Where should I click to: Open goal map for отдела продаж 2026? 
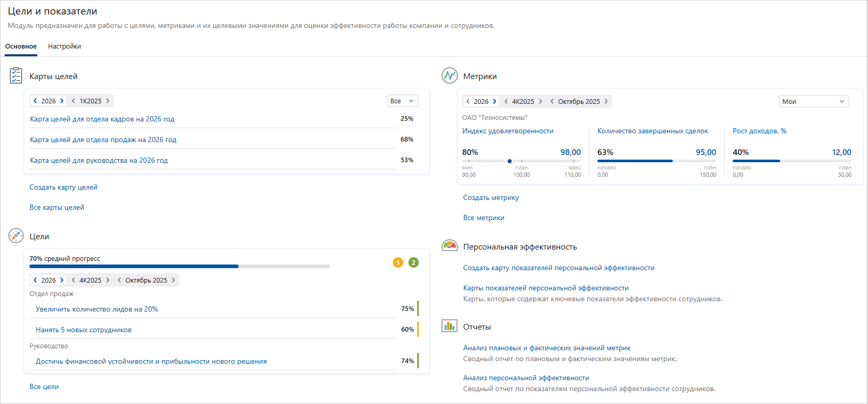tap(103, 139)
